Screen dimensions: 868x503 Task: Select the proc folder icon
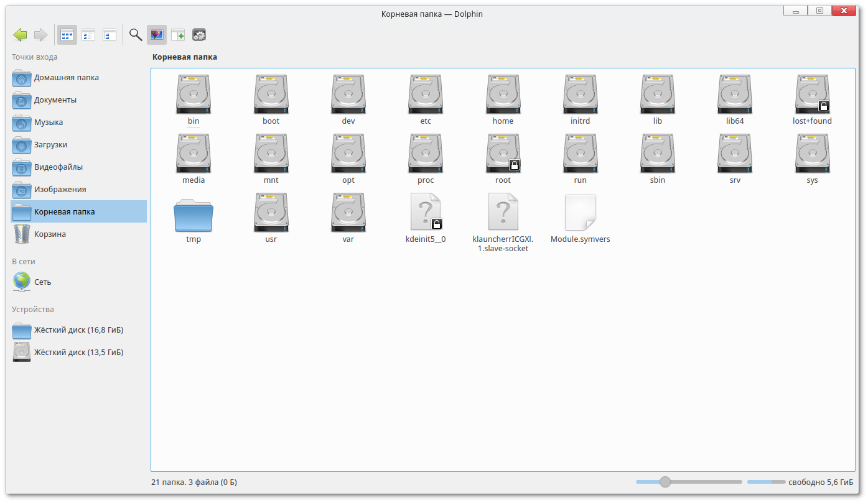(x=426, y=154)
